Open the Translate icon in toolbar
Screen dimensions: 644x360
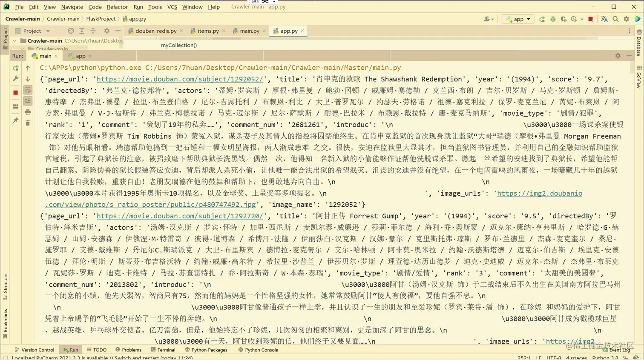[604, 19]
